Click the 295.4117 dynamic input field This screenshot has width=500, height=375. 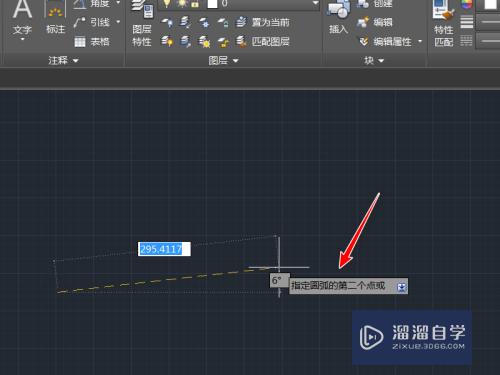[x=164, y=249]
